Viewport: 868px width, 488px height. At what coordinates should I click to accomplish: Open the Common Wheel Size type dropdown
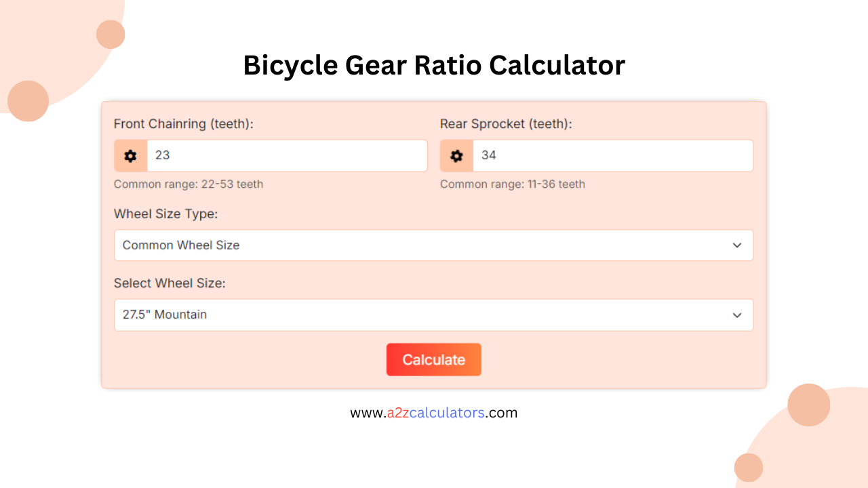(x=433, y=245)
